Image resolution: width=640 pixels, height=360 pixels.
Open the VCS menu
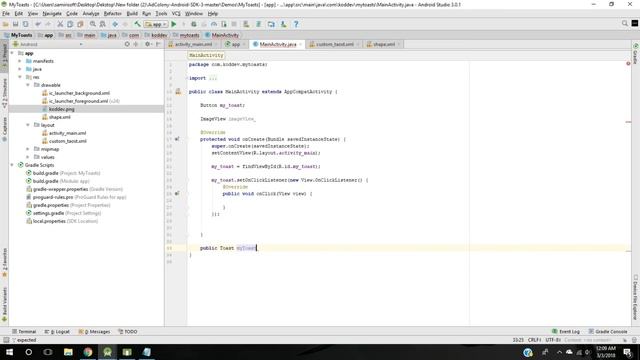click(x=176, y=13)
